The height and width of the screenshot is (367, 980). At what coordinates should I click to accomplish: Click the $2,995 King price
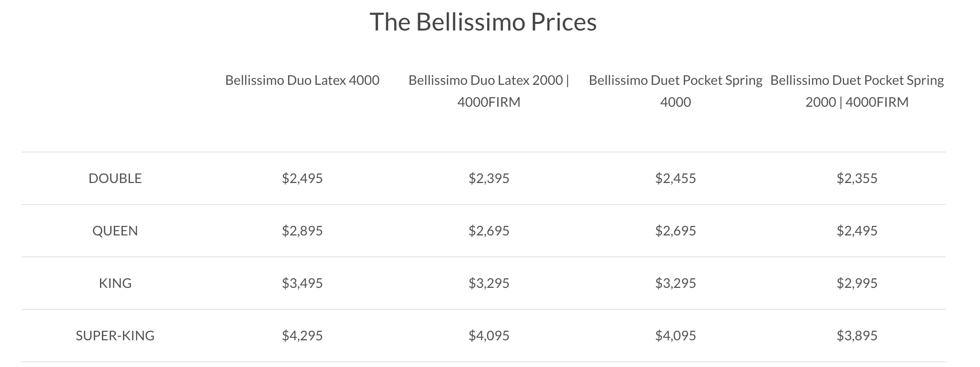pyautogui.click(x=857, y=283)
